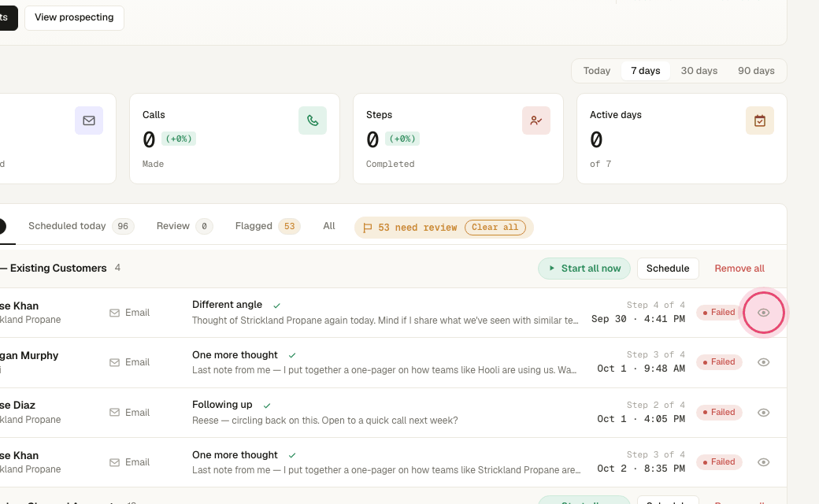Click the eye icon for Following up row
Viewport: 819px width, 504px height.
click(763, 413)
